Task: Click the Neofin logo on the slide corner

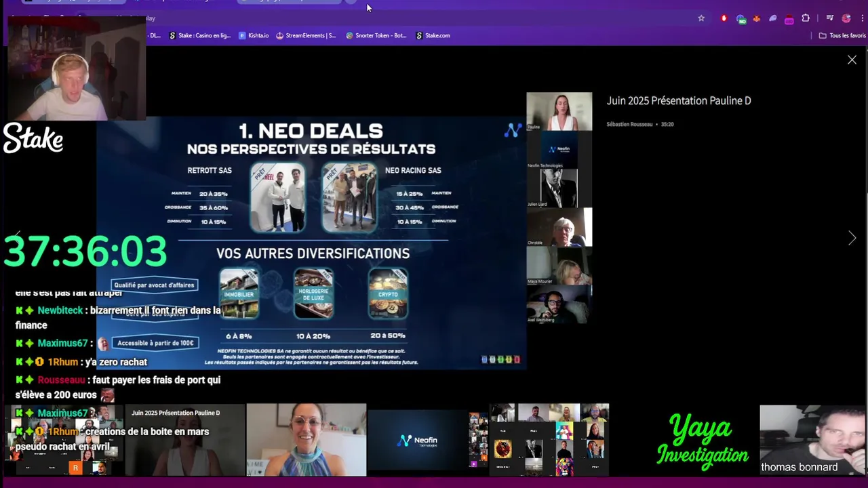Action: [x=513, y=130]
